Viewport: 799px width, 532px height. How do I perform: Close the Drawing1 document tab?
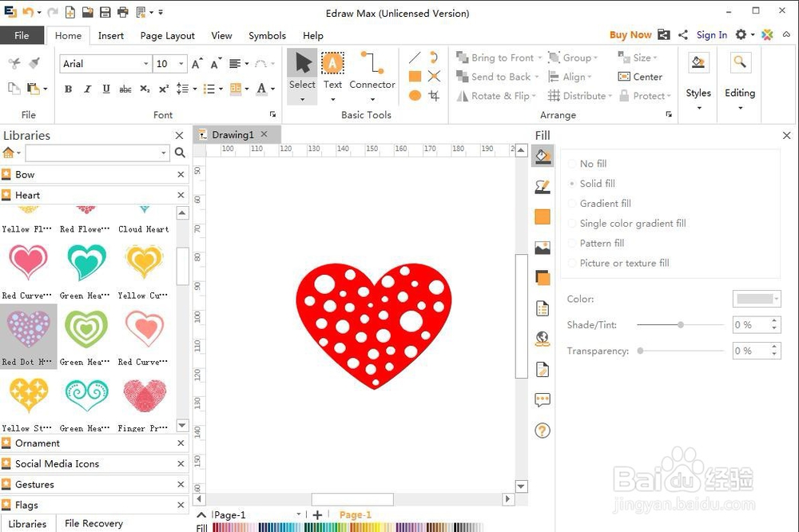click(264, 134)
